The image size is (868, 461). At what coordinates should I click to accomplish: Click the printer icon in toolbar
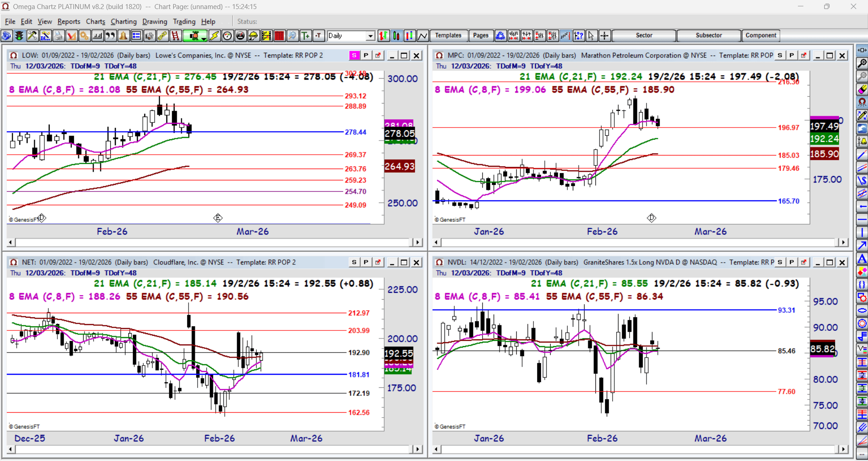[x=58, y=36]
